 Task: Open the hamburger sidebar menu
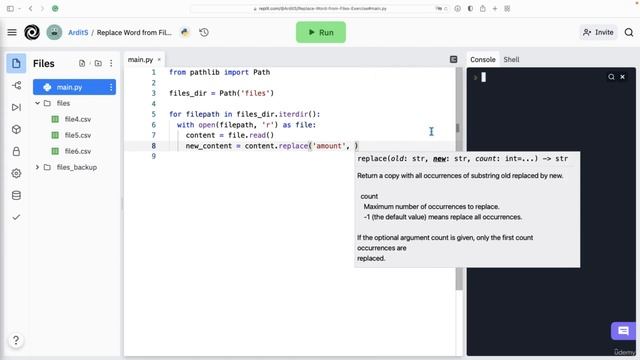12,32
